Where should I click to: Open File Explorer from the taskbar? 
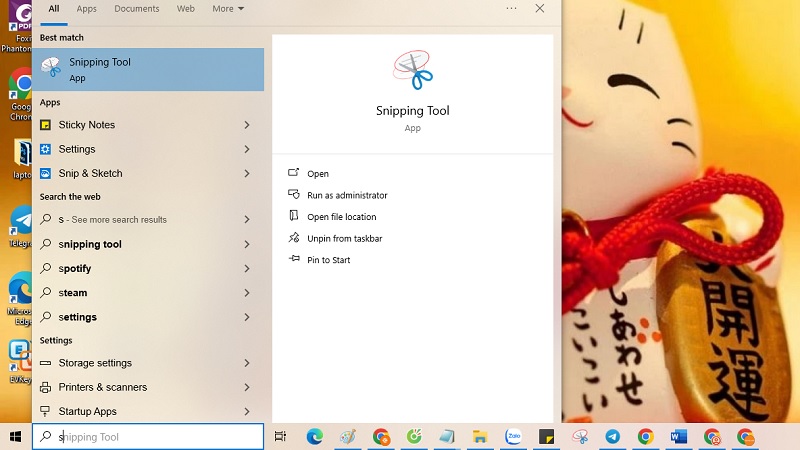480,437
